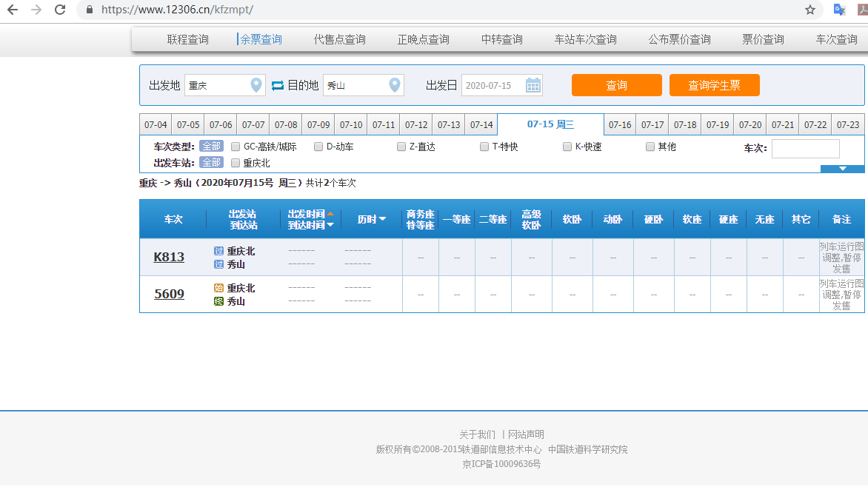Open 车次查询 menu item
Image resolution: width=868 pixels, height=504 pixels.
(x=836, y=39)
